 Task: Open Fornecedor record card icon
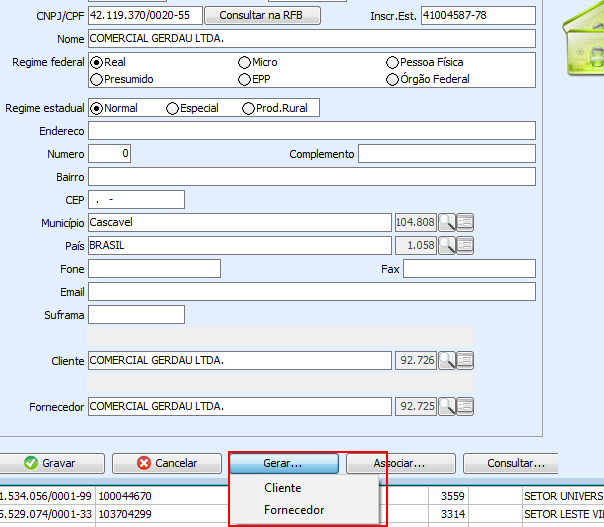pyautogui.click(x=465, y=406)
